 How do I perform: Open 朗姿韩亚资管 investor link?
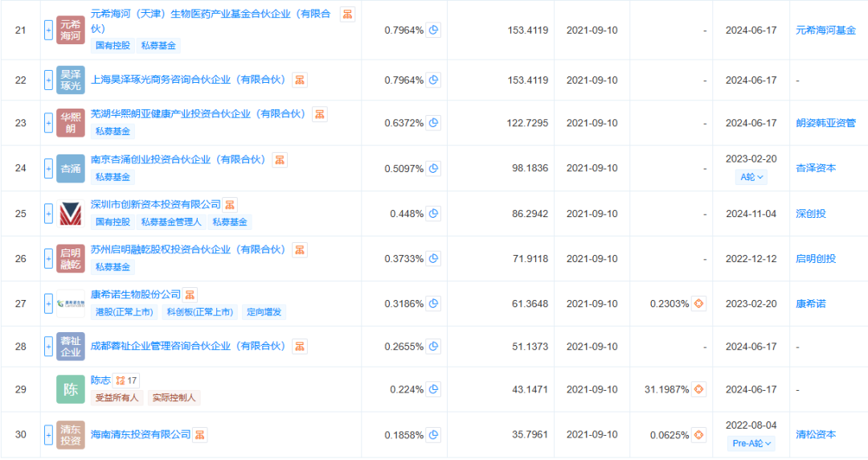point(825,123)
